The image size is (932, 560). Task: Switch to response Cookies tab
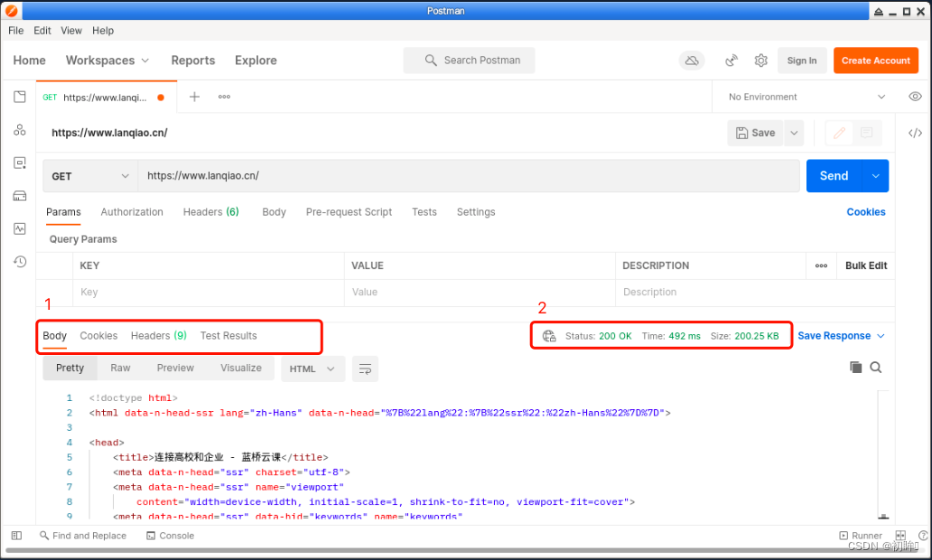pos(98,336)
